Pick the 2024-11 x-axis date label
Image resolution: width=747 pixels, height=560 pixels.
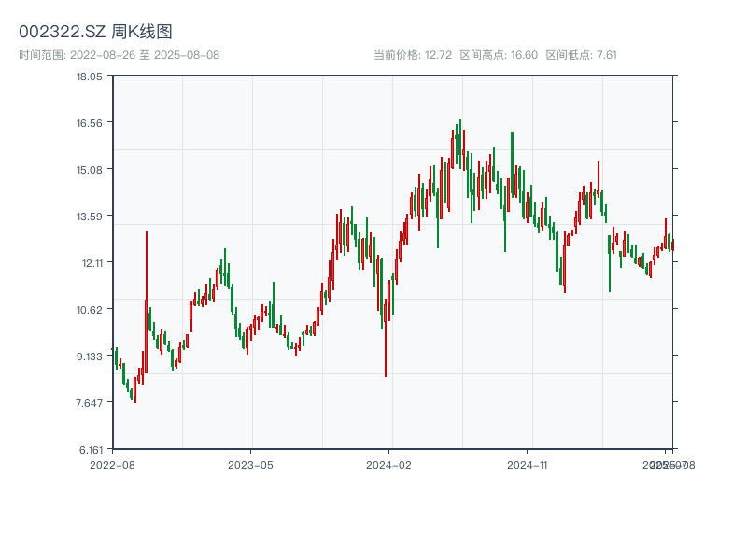528,464
